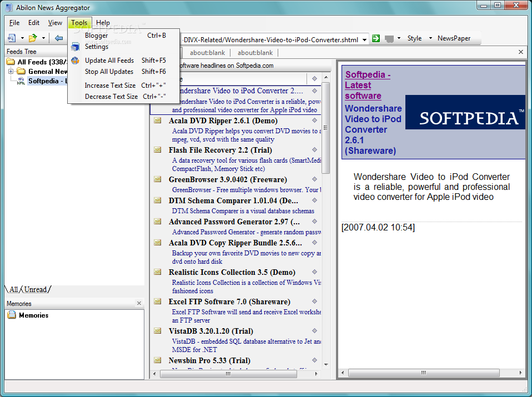Click envelope icon for GreenBrowser

point(157,179)
